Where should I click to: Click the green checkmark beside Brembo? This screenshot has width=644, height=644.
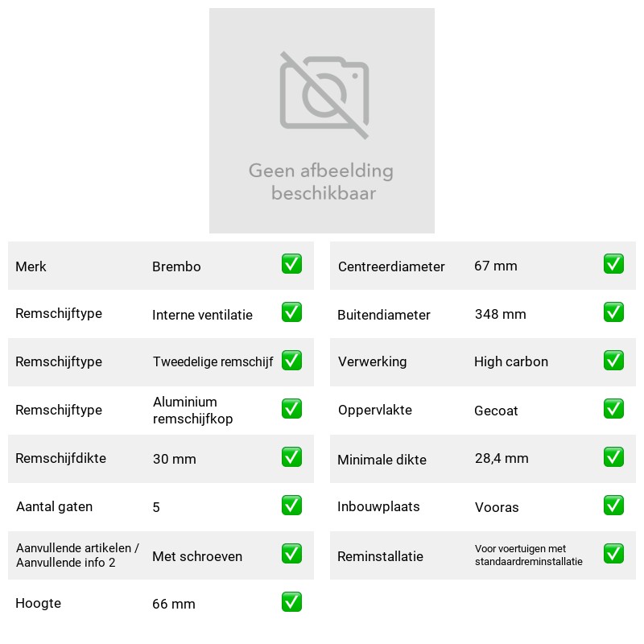[291, 264]
